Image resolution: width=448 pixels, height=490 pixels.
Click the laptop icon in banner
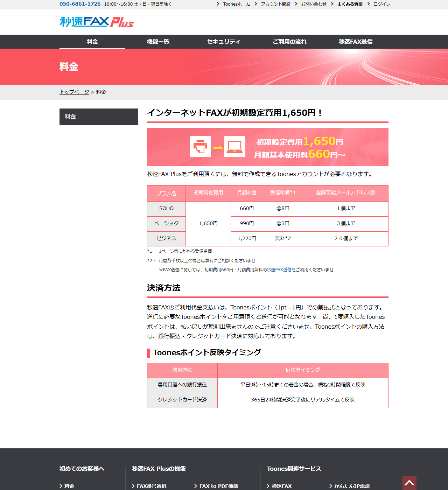[x=235, y=147]
